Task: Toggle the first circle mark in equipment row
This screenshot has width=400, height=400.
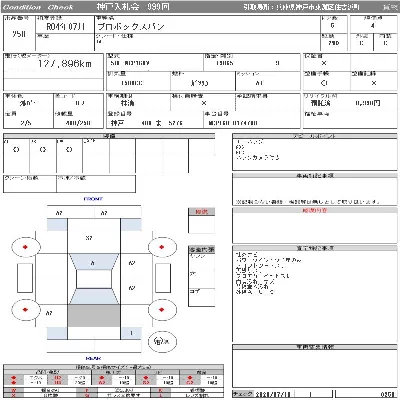Action: tap(16, 150)
